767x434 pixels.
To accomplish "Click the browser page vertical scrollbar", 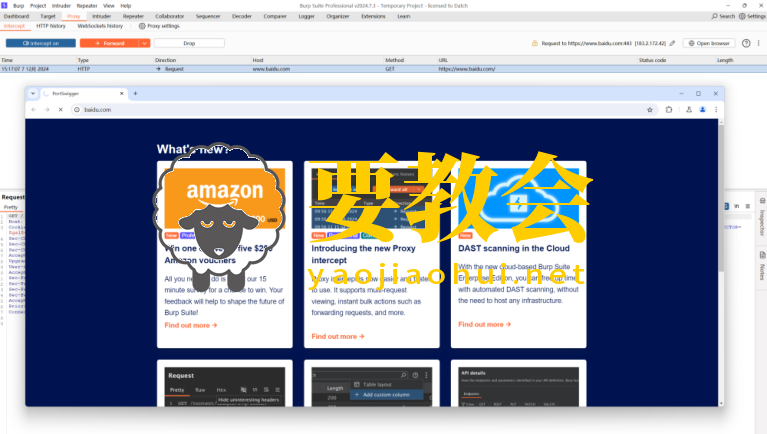I will coord(721,196).
